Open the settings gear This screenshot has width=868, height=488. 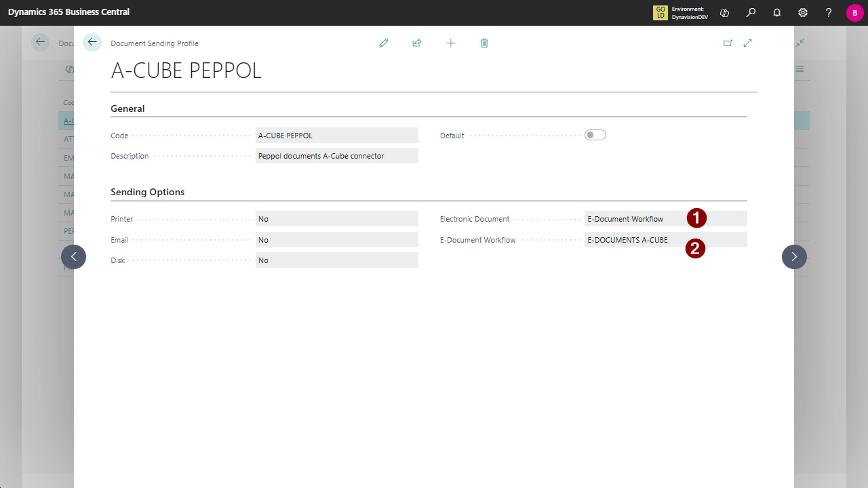pyautogui.click(x=803, y=12)
